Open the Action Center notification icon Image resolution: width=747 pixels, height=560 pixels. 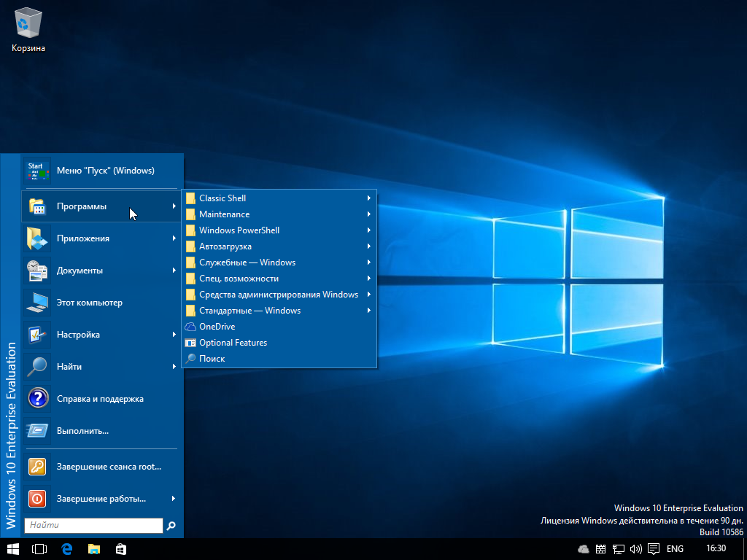coord(654,549)
